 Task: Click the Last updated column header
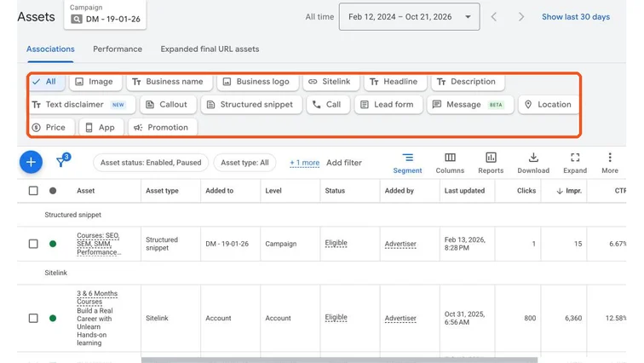point(464,191)
